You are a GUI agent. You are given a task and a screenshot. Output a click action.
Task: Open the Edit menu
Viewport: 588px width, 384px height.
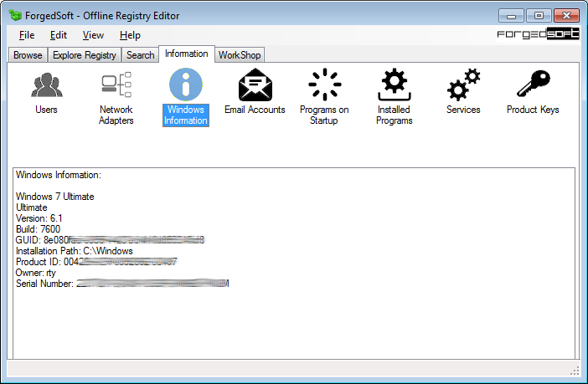(x=59, y=35)
